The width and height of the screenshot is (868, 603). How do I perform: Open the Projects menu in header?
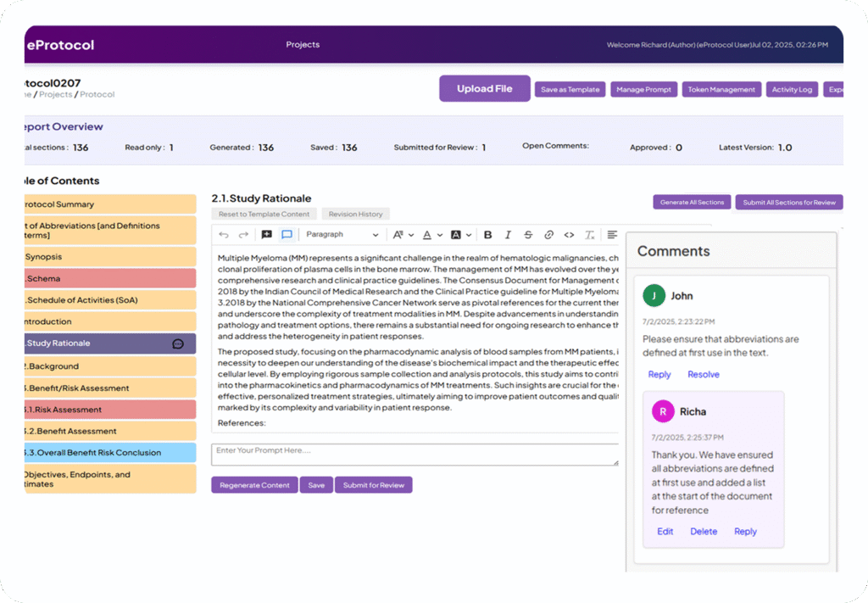[x=303, y=45]
